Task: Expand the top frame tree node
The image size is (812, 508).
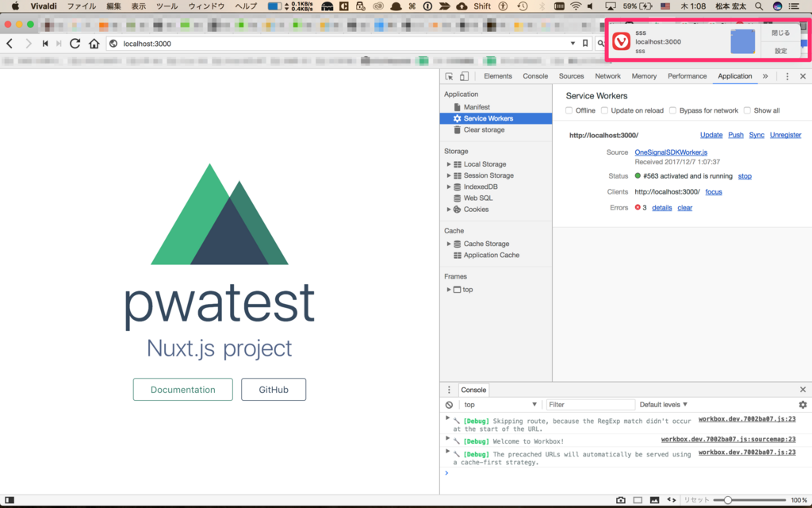Action: click(x=449, y=289)
